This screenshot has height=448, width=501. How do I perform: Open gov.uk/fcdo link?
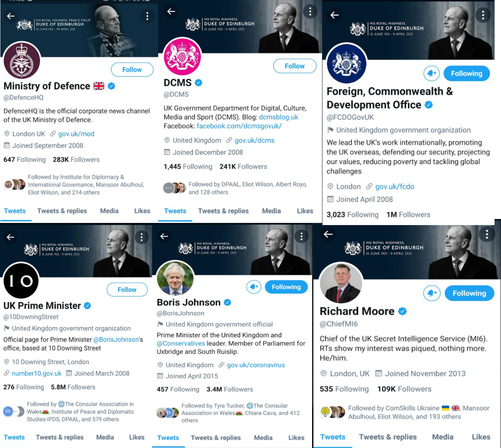coord(395,186)
